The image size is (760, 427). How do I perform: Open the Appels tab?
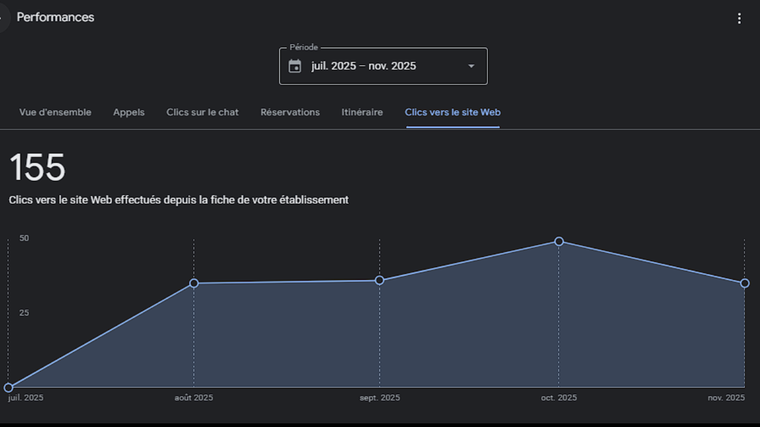pos(129,112)
